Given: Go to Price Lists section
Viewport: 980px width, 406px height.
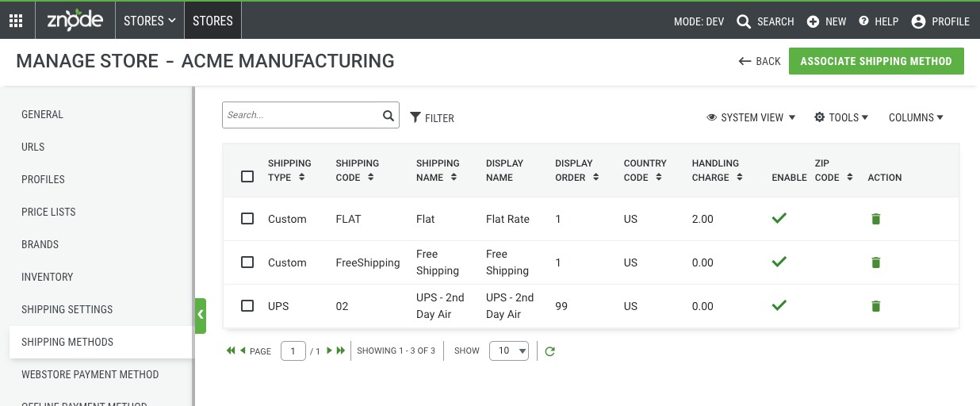Looking at the screenshot, I should [48, 212].
